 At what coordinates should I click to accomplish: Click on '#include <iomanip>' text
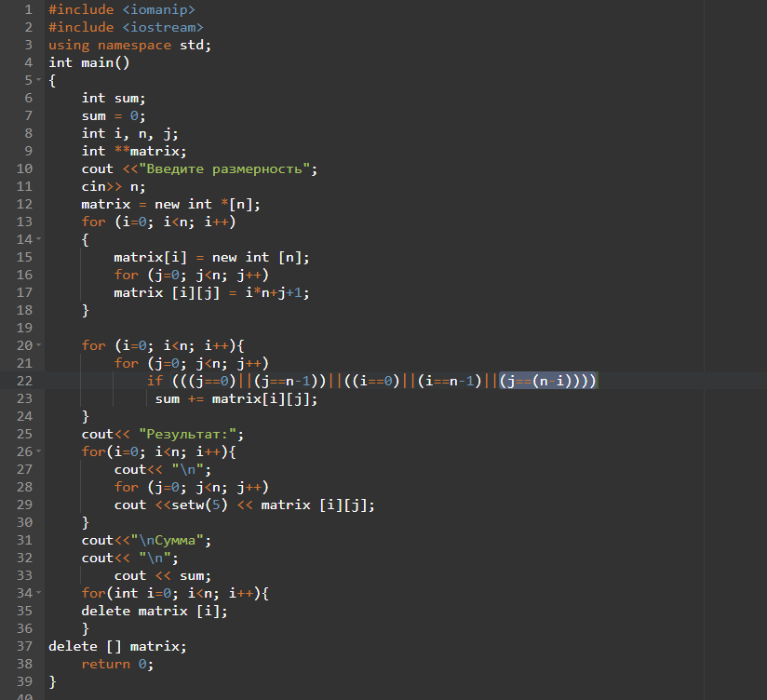(x=122, y=10)
